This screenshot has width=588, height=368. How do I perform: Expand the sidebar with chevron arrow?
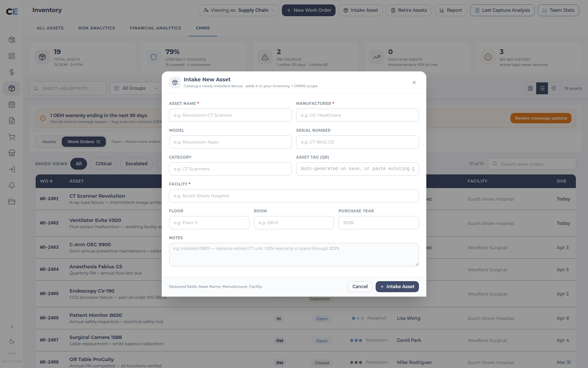(12, 327)
